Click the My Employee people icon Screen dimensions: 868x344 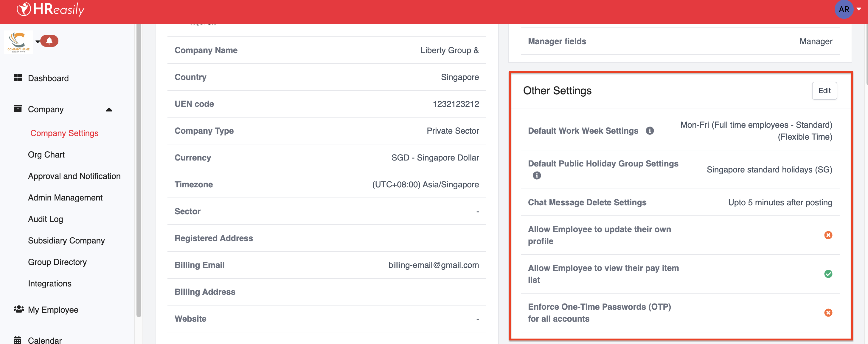point(18,309)
